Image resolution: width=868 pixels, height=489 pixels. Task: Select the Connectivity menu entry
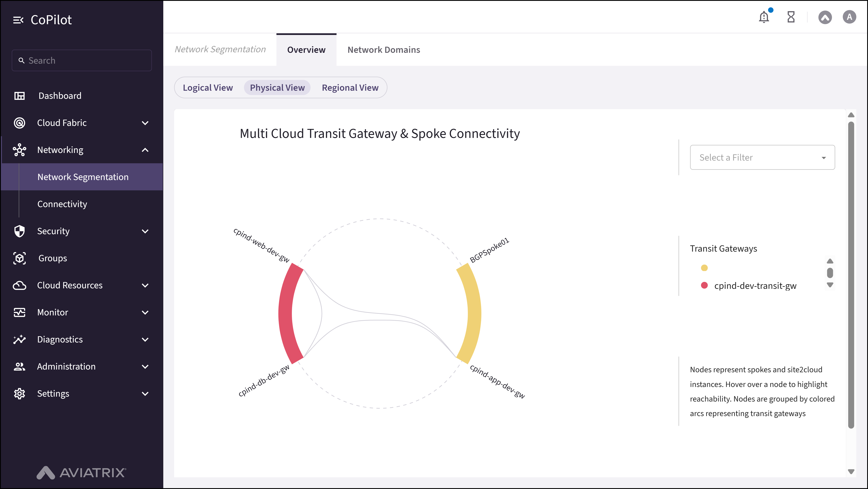pos(62,204)
